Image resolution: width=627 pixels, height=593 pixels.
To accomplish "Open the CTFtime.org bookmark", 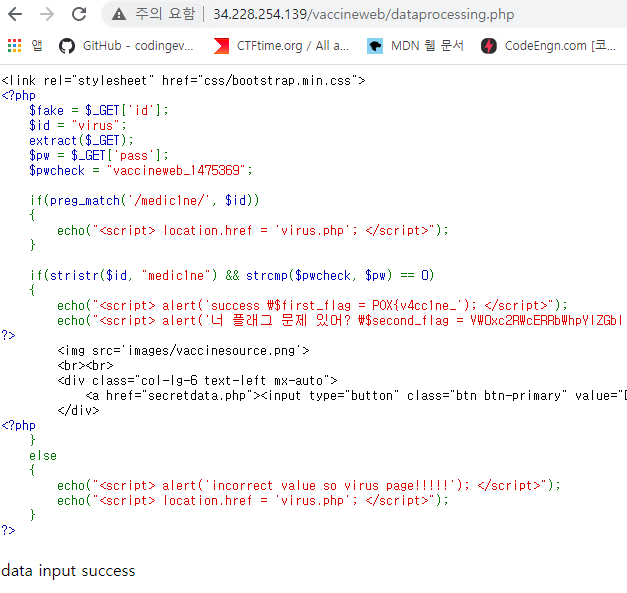I will click(281, 46).
